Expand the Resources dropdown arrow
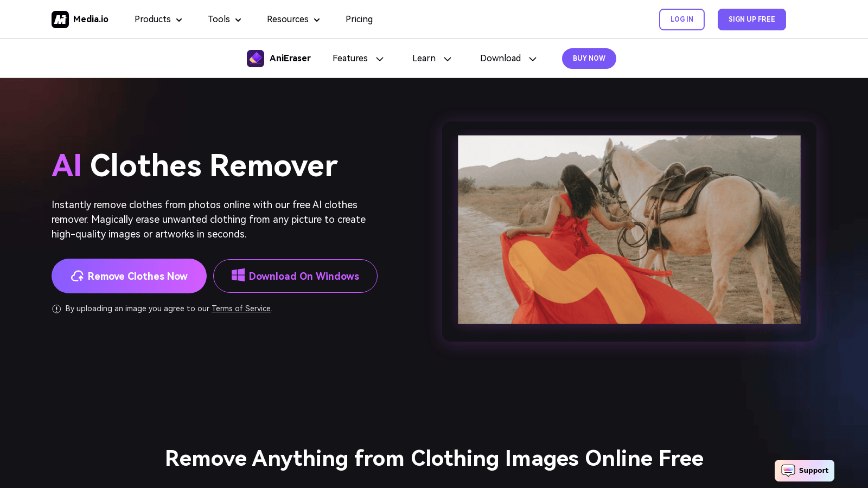Screen dimensions: 868x488 (x=317, y=20)
